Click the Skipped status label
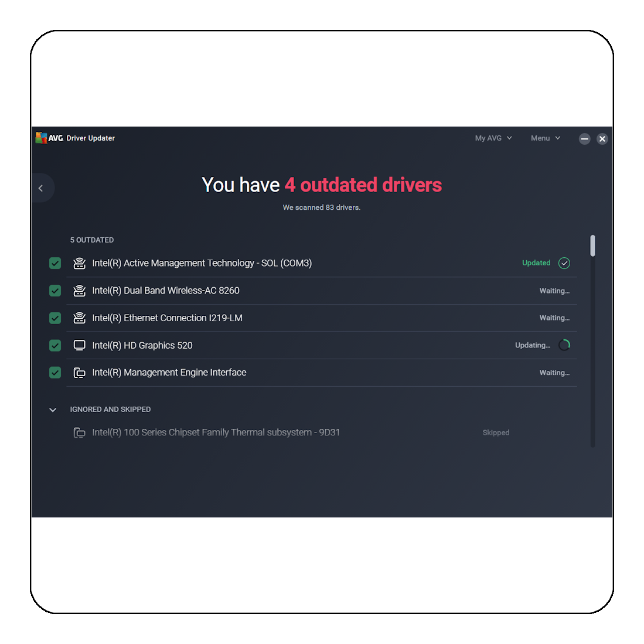This screenshot has height=644, width=644. 496,432
